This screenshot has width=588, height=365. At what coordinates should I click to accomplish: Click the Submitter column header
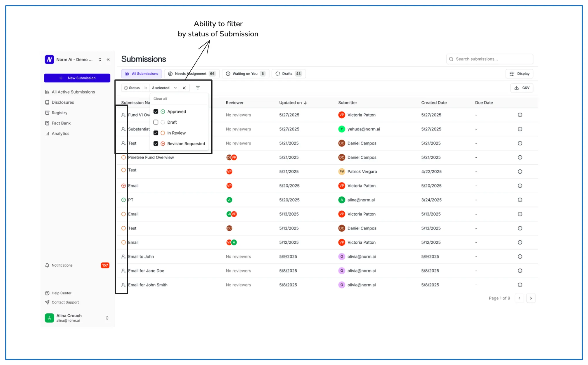(347, 103)
